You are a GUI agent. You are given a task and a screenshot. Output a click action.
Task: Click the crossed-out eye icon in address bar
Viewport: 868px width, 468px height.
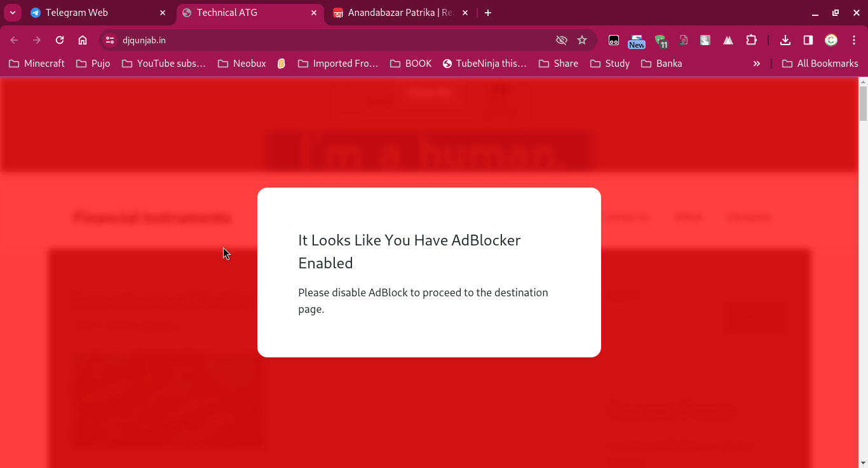[x=561, y=40]
